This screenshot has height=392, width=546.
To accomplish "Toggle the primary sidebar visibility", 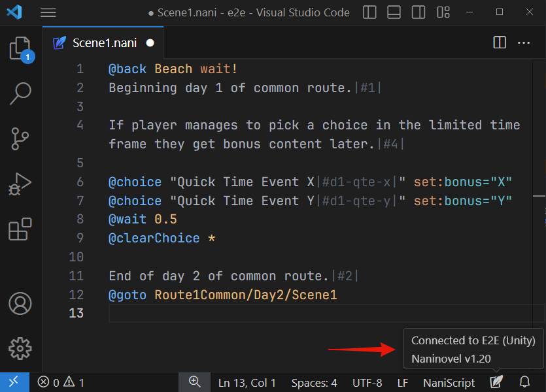I will pyautogui.click(x=369, y=12).
